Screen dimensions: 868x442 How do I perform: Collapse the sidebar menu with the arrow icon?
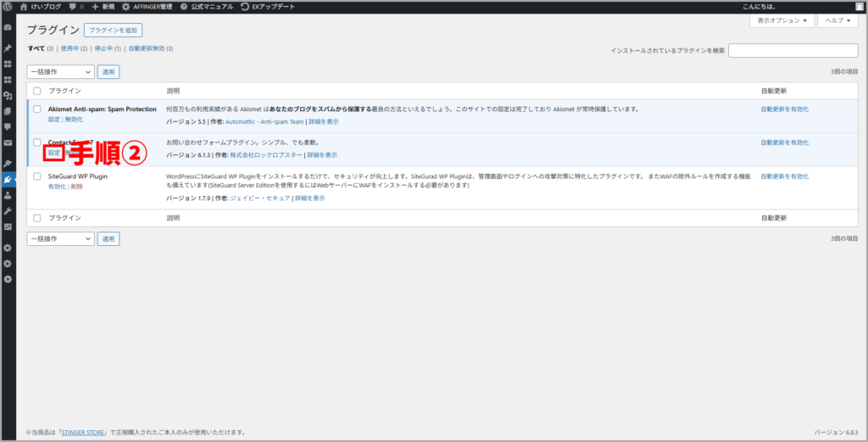tap(8, 279)
